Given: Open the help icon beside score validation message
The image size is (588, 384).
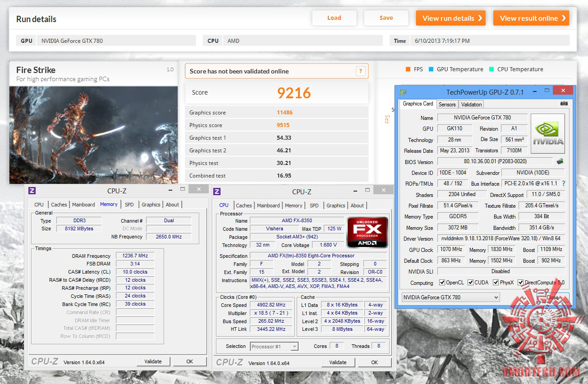Looking at the screenshot, I should (x=360, y=71).
